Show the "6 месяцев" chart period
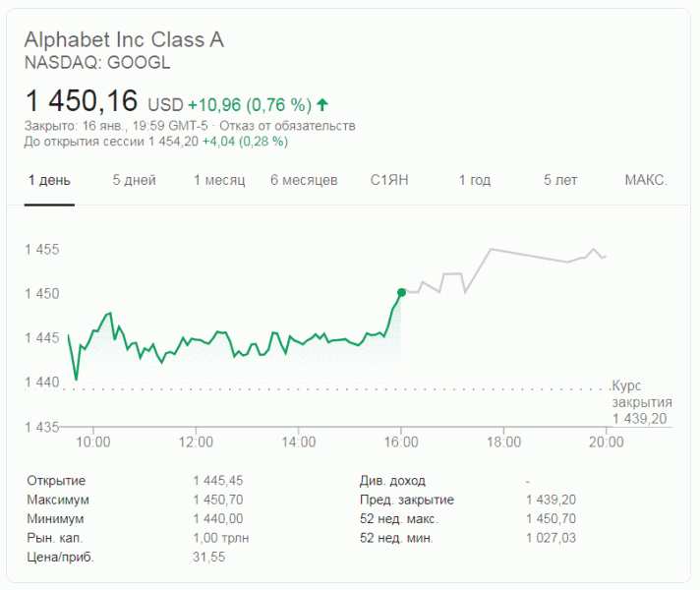700x590 pixels. pyautogui.click(x=304, y=180)
